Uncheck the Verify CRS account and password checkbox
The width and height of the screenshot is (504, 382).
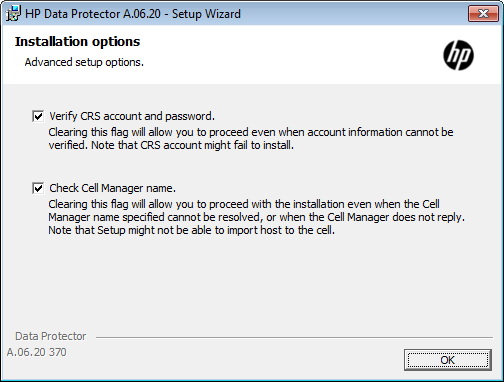pos(38,116)
